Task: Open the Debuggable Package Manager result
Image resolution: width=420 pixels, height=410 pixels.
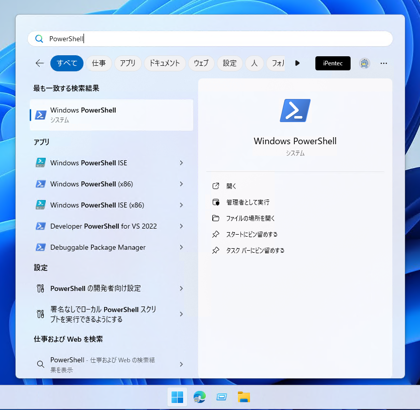Action: (111, 247)
